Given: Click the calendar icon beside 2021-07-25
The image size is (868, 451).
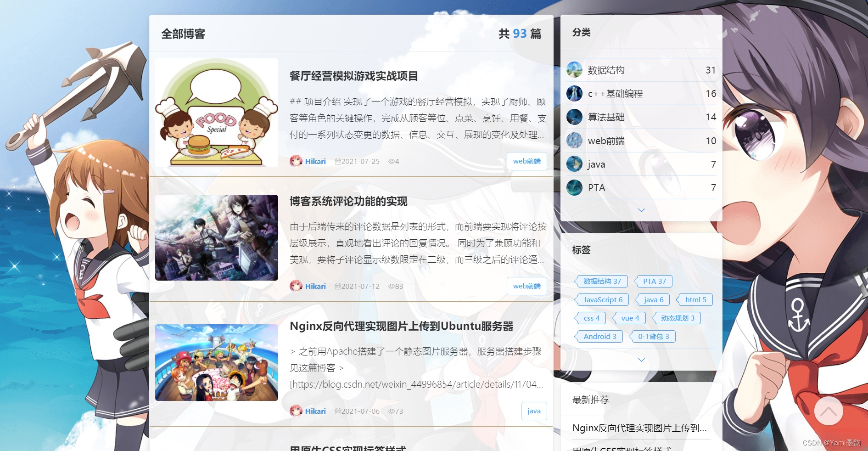Looking at the screenshot, I should point(338,162).
